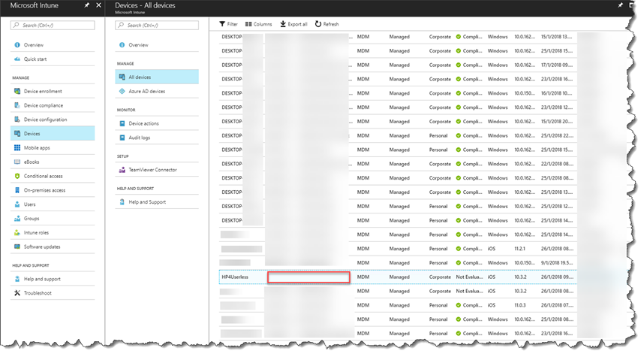Click Export all button
Image resolution: width=644 pixels, height=357 pixels.
click(293, 24)
